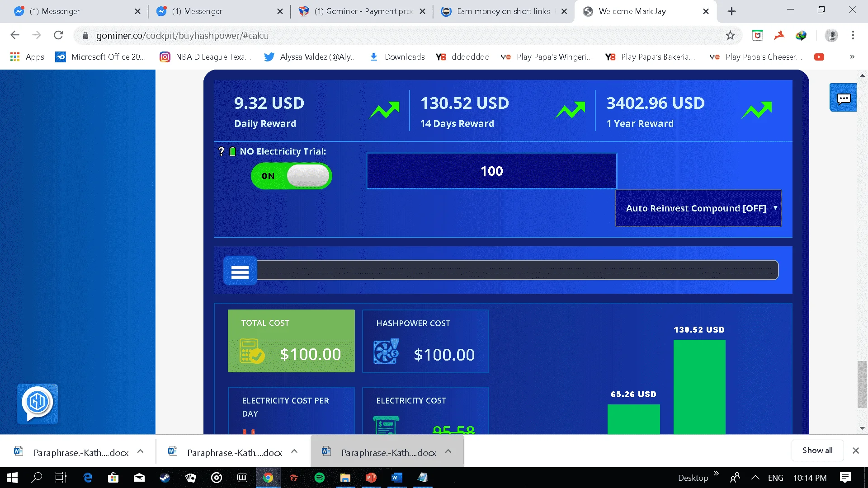Screen dimensions: 868x488
Task: Show more bookmarks with the overflow chevron
Action: pyautogui.click(x=852, y=57)
